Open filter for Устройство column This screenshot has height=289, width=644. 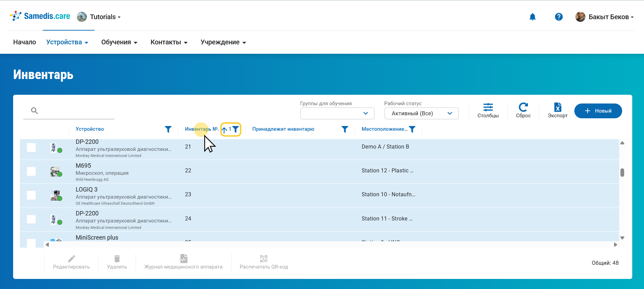168,129
